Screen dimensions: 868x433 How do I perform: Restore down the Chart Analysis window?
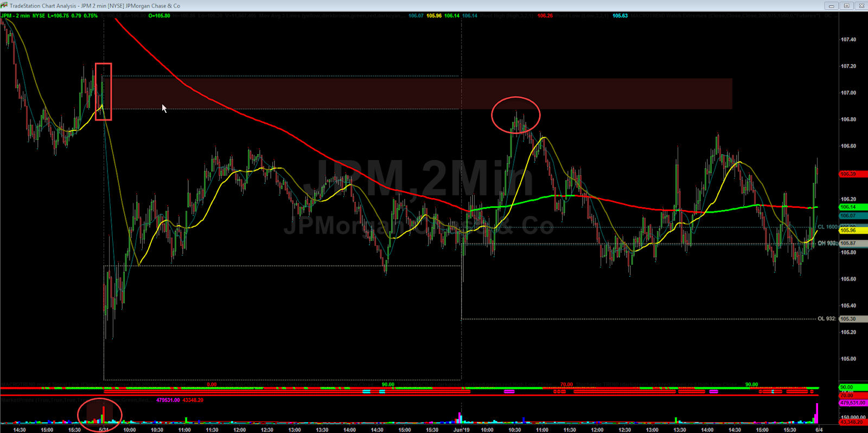coord(846,5)
